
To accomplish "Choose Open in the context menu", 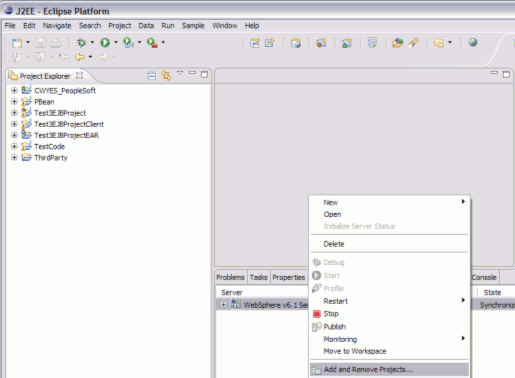I will pos(390,214).
